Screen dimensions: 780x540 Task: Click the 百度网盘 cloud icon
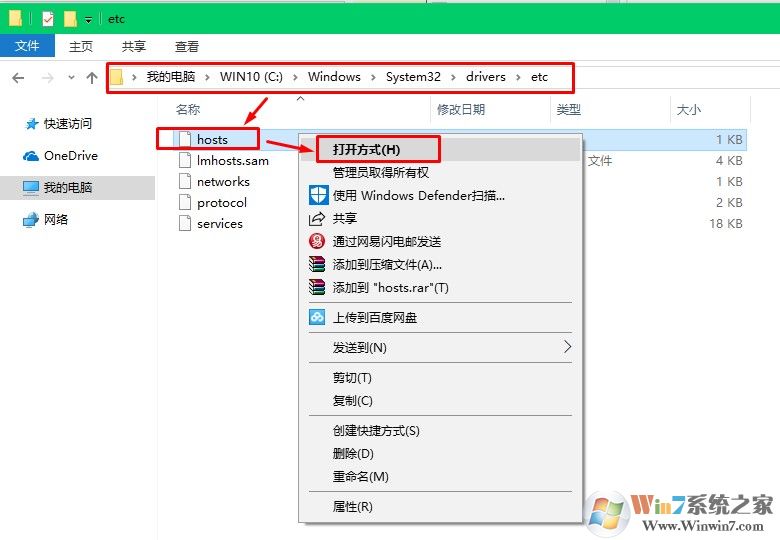[317, 317]
